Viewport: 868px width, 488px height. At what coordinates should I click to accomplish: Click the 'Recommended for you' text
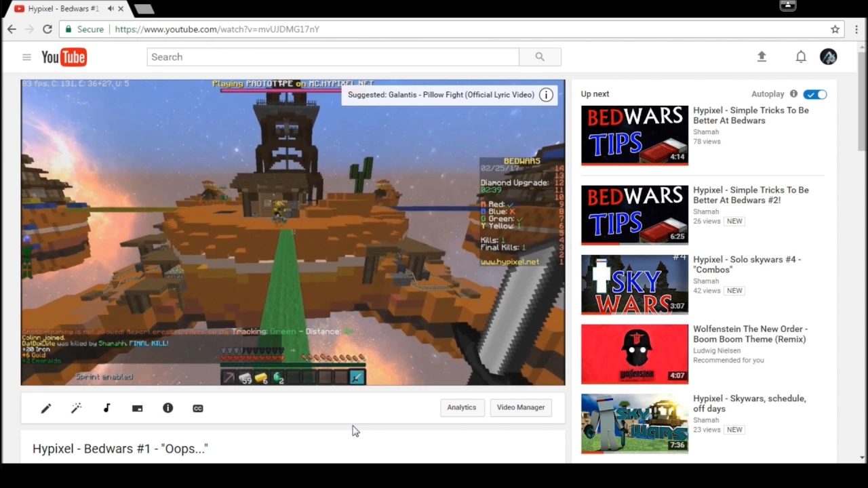(728, 360)
